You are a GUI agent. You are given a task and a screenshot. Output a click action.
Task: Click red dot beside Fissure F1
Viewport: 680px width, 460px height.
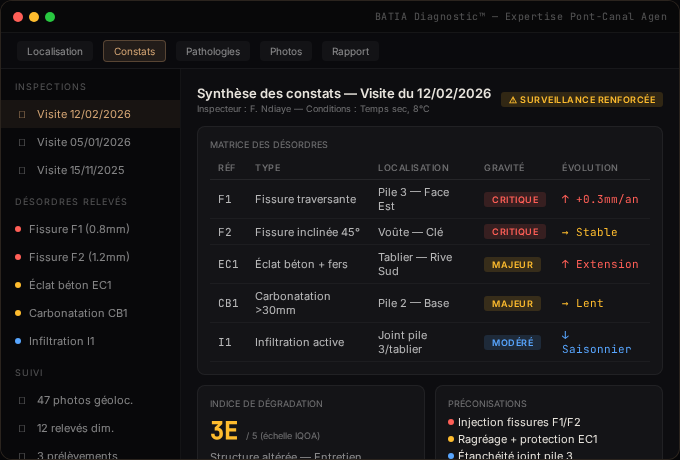click(x=18, y=229)
